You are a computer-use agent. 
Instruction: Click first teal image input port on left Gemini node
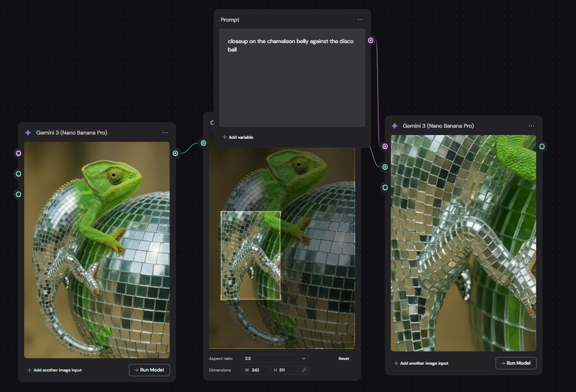18,174
